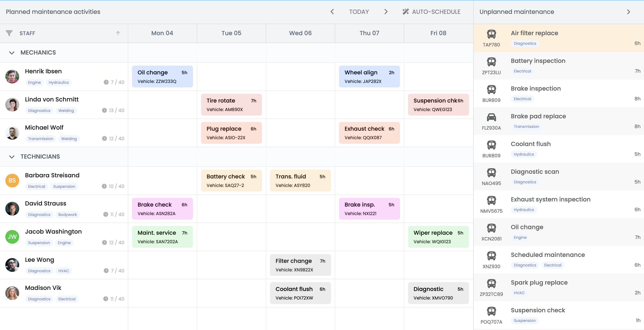The image size is (644, 330).
Task: Toggle the Hydraulics skill tag under Henrik Ibsen
Action: (x=59, y=82)
